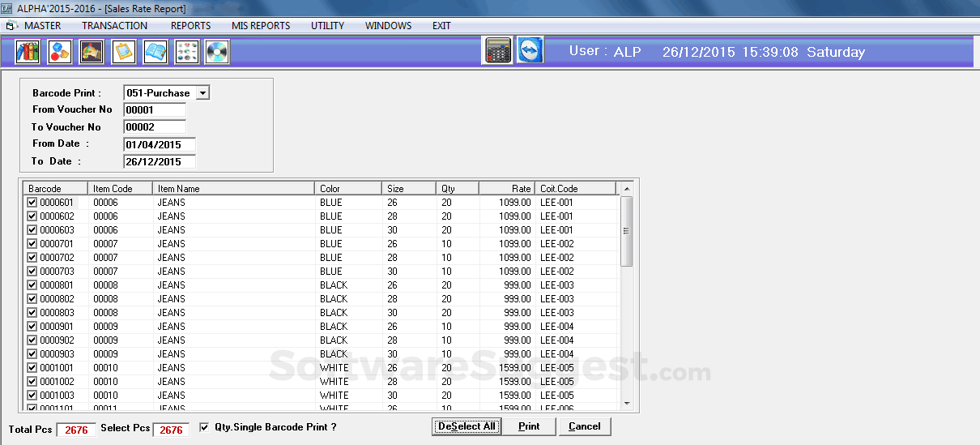980x445 pixels.
Task: Click the DeSelect All button
Action: 466,426
